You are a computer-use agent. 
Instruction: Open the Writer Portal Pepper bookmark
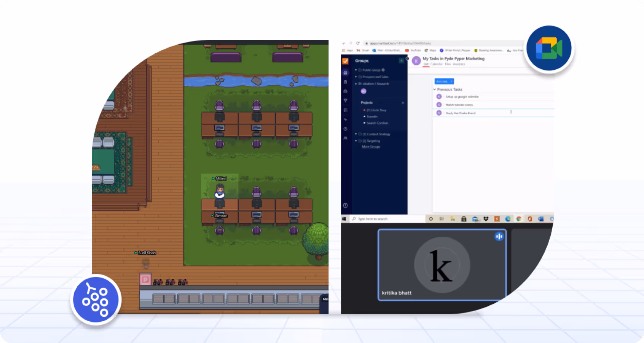[x=455, y=50]
